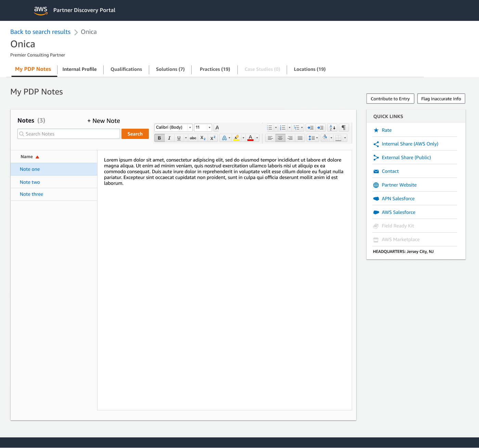Click the borders grid icon
The width and height of the screenshot is (479, 448).
(x=338, y=138)
